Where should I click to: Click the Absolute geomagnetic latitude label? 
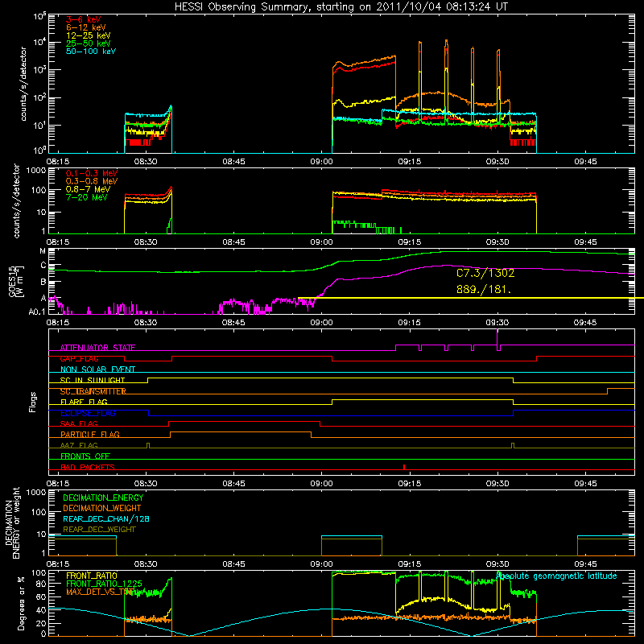click(x=556, y=576)
